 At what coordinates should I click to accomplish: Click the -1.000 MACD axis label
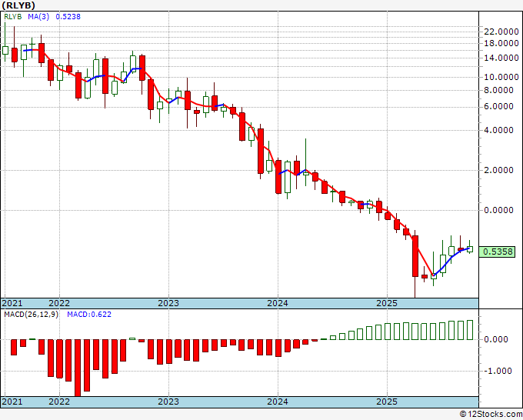(498, 371)
